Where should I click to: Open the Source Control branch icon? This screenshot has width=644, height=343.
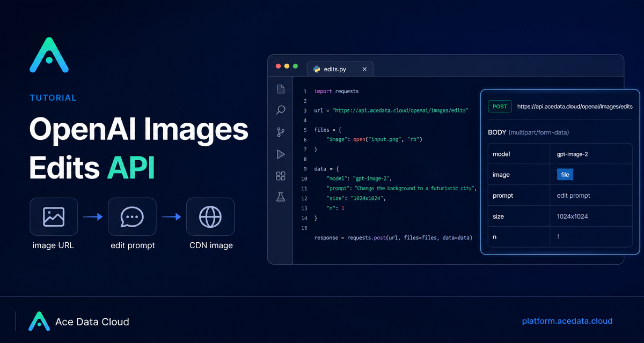[x=280, y=132]
